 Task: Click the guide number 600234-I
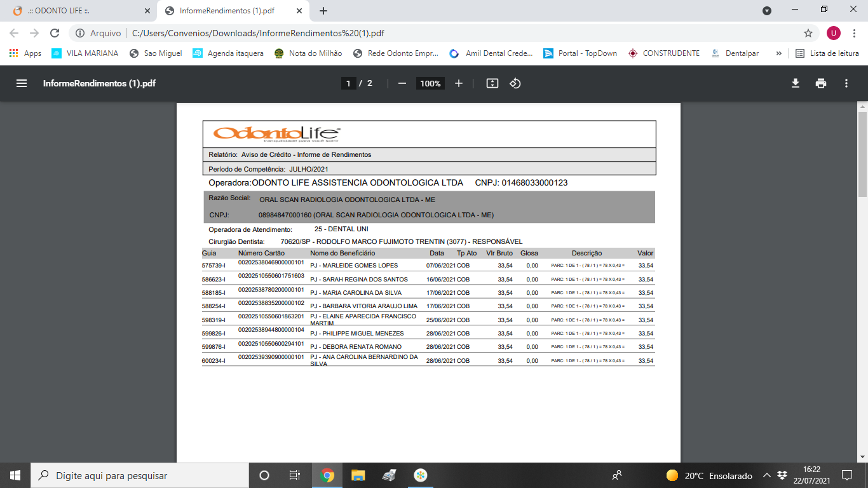click(214, 361)
